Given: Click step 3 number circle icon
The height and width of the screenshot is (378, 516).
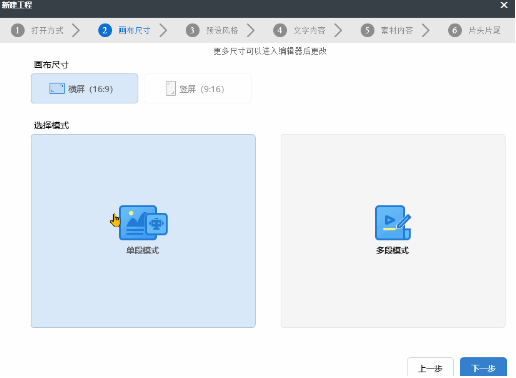Looking at the screenshot, I should [192, 30].
